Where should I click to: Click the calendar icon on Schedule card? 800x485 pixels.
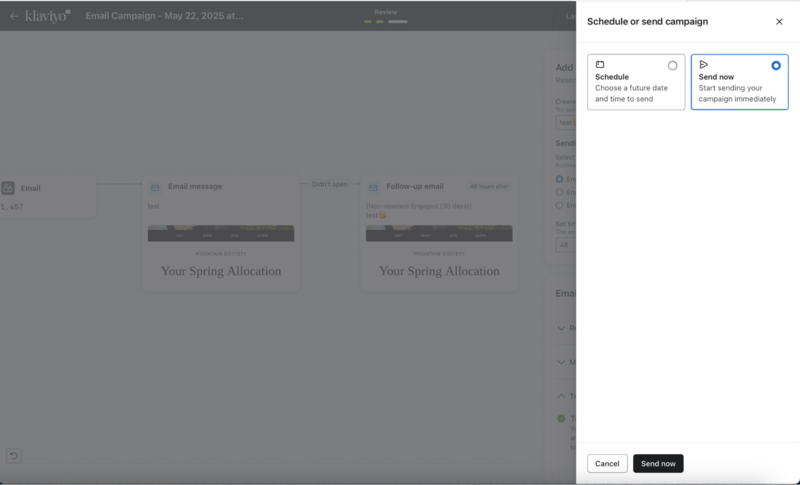point(600,65)
